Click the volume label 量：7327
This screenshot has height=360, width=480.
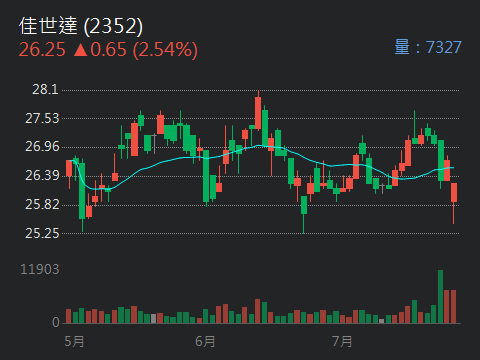(428, 47)
